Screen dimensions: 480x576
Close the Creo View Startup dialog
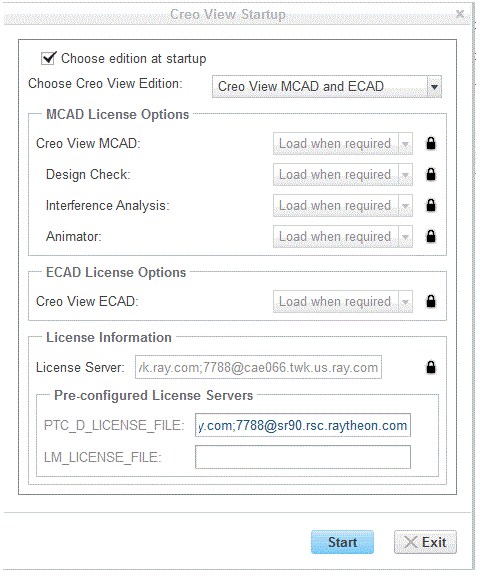point(459,14)
